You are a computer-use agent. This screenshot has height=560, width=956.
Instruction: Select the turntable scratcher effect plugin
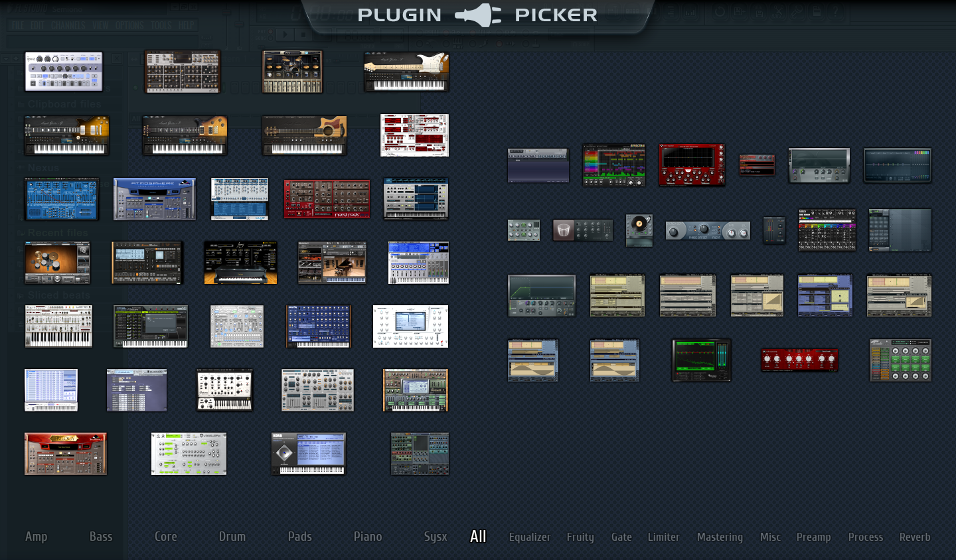pyautogui.click(x=639, y=230)
